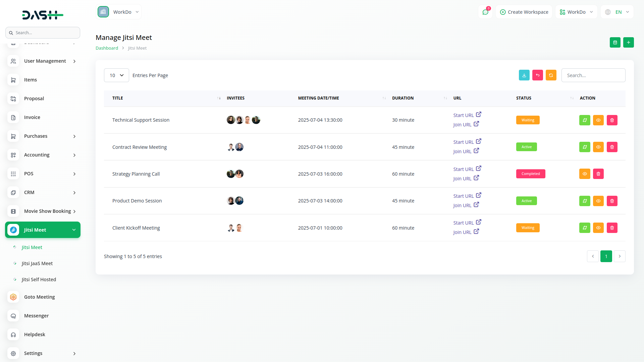The height and width of the screenshot is (362, 644).
Task: Click the orange refresh table icon
Action: click(x=551, y=75)
